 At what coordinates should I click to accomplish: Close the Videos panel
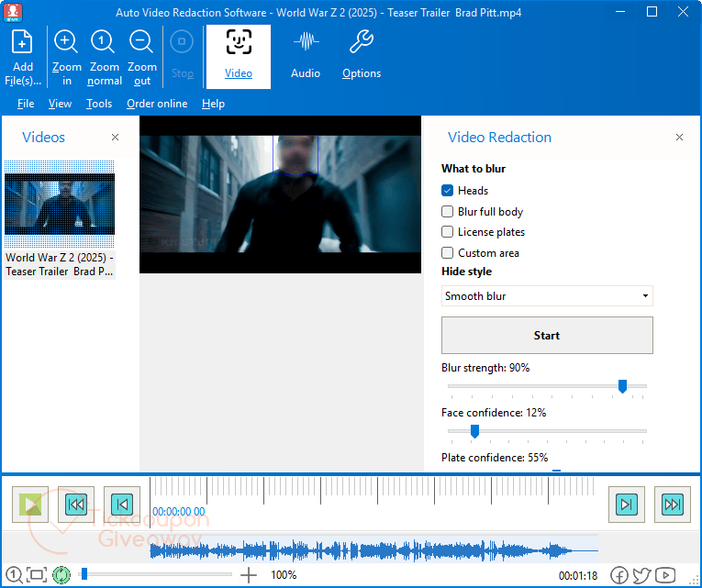click(x=115, y=137)
